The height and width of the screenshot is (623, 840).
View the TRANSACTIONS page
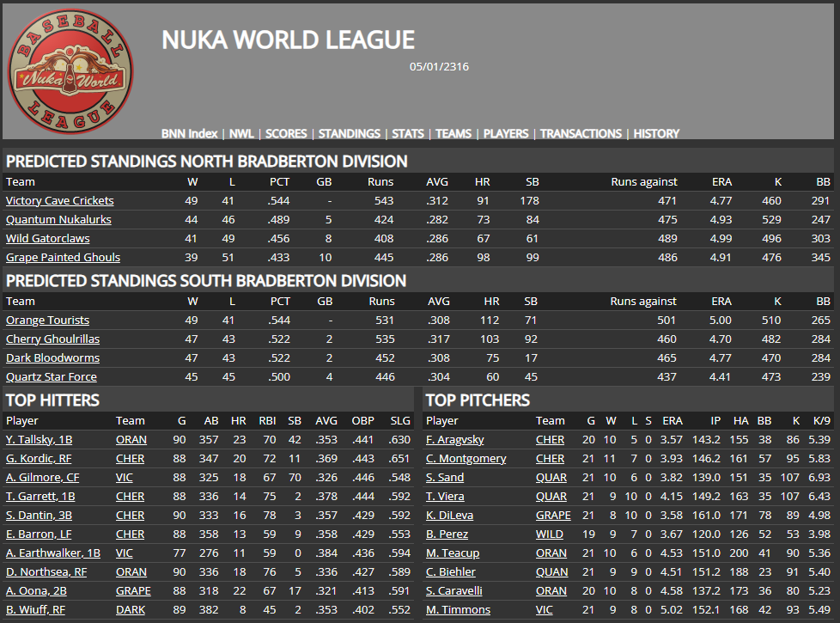point(581,133)
